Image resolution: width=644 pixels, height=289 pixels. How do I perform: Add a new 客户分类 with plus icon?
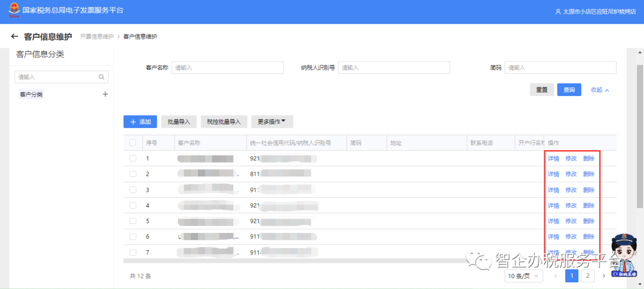tap(105, 94)
